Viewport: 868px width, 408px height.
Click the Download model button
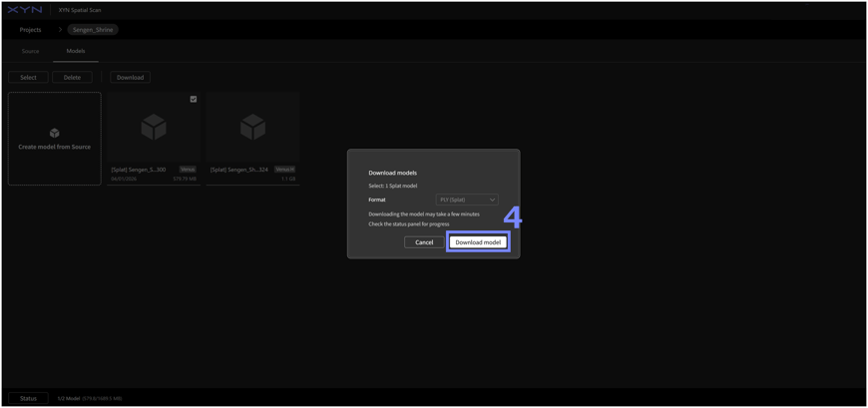click(478, 242)
